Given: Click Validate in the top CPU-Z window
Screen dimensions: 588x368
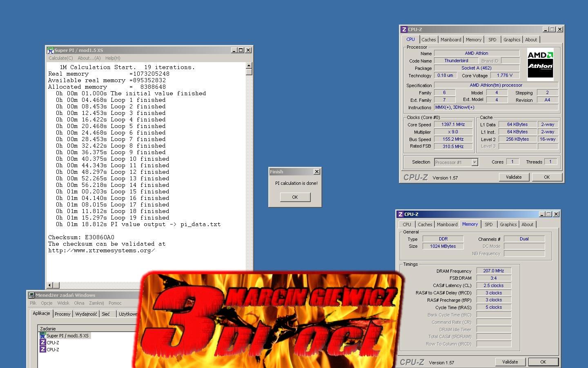Looking at the screenshot, I should (514, 177).
